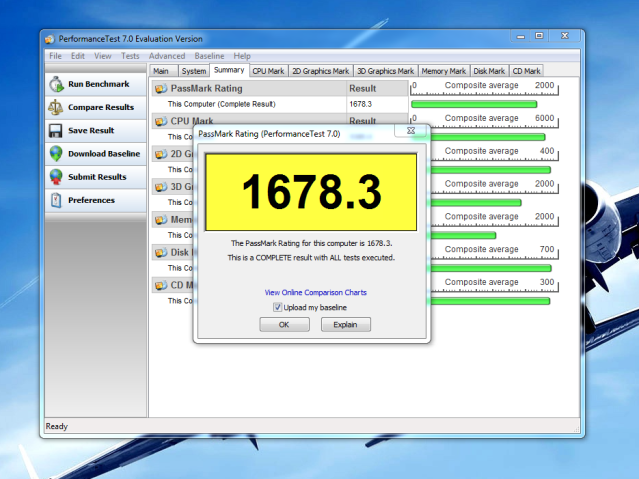639x479 pixels.
Task: Open the Baseline menu
Action: click(x=209, y=56)
